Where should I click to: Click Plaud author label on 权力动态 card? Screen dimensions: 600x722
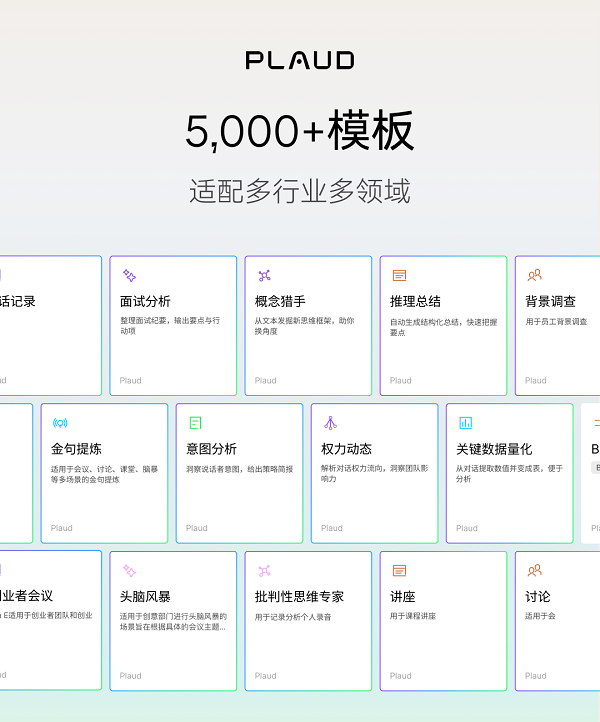coord(332,528)
